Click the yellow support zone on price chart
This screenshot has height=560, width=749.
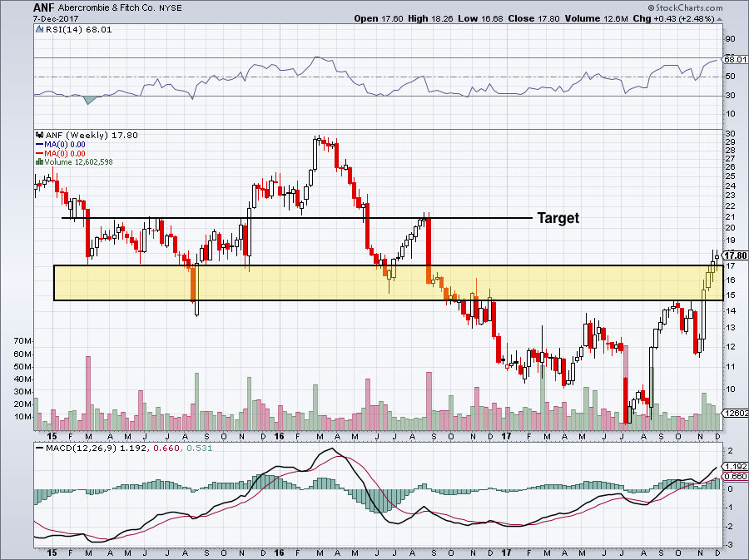click(x=389, y=283)
